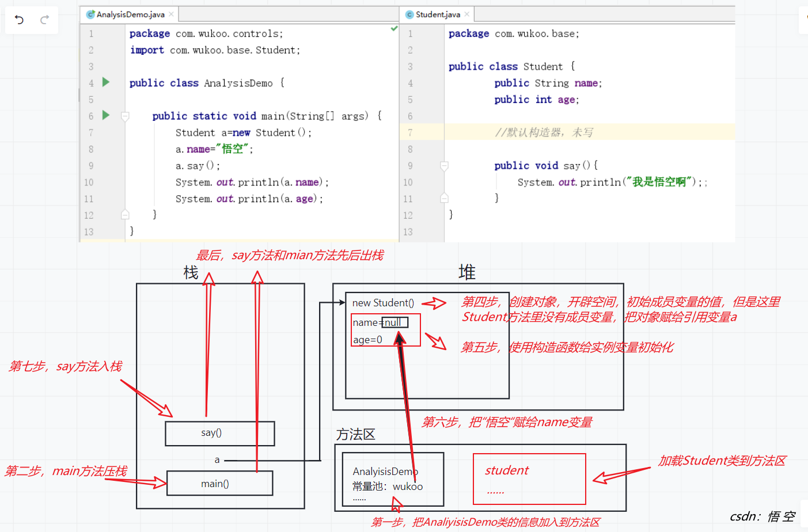The height and width of the screenshot is (532, 808).
Task: Click 'public String name;' line
Action: pos(548,83)
